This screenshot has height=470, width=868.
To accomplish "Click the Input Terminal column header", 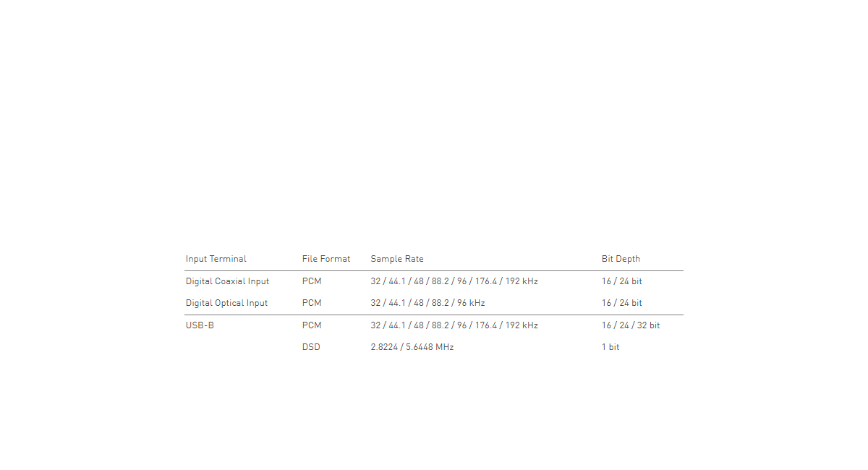I will click(x=216, y=259).
